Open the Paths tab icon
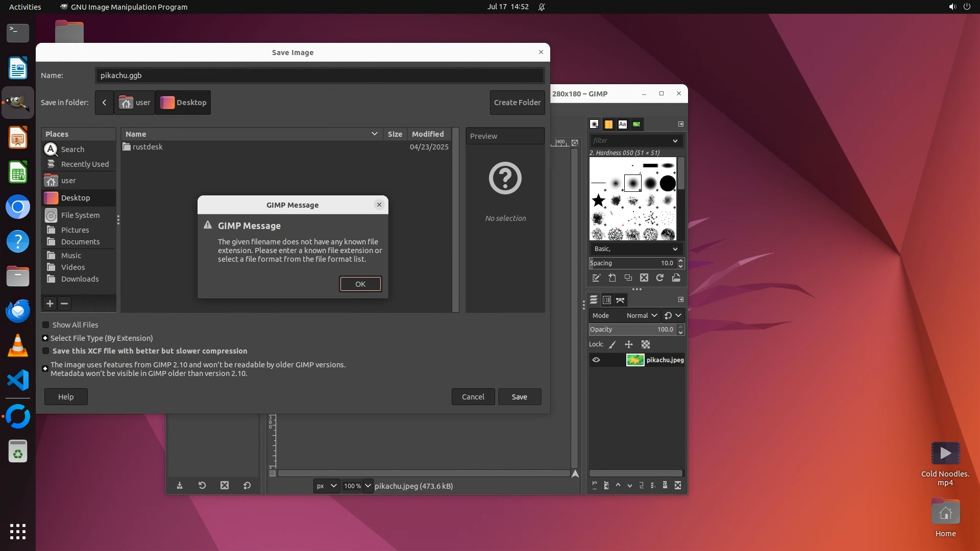 [620, 300]
